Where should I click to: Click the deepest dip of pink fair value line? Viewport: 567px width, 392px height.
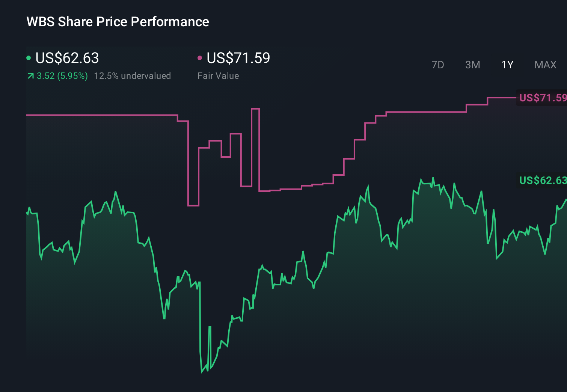click(x=193, y=205)
